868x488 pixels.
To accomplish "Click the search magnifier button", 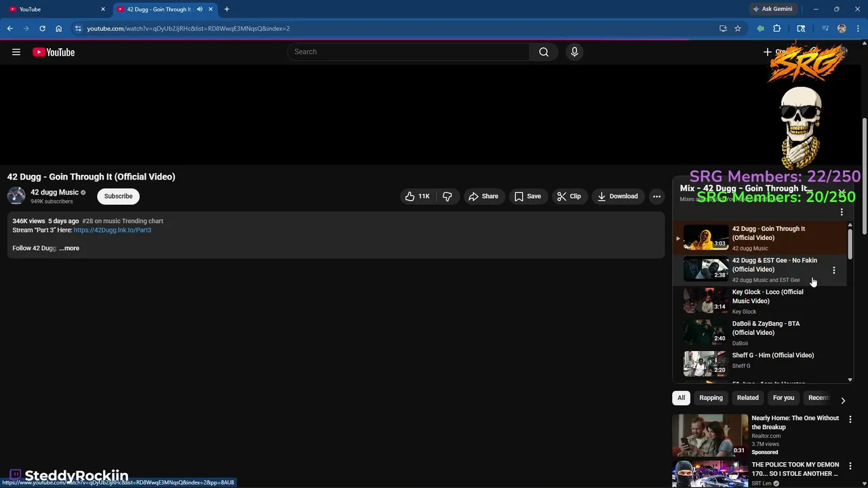I will (x=543, y=52).
